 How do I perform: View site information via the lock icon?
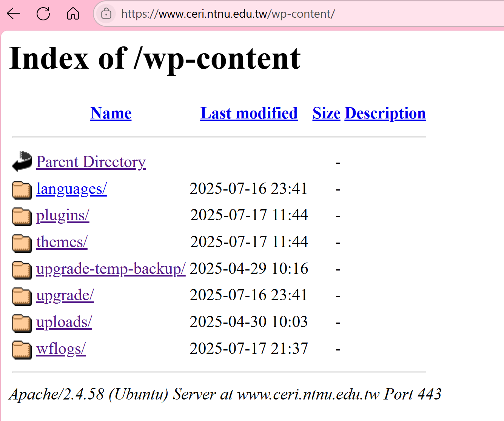(106, 14)
